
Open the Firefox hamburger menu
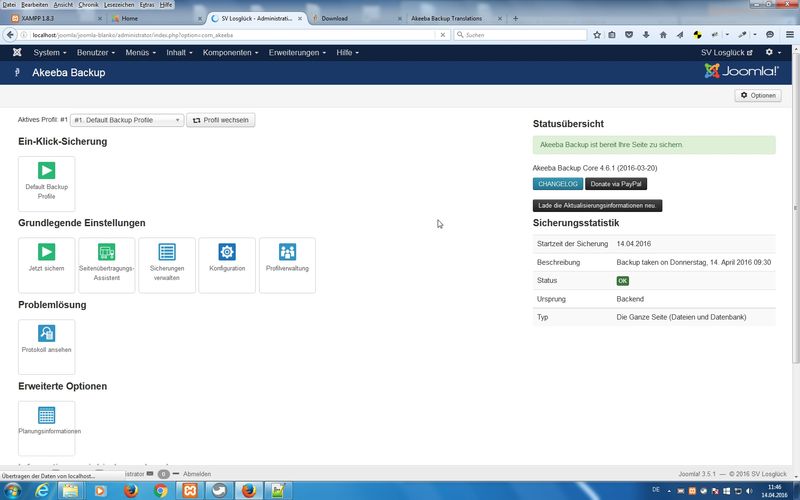[x=790, y=35]
